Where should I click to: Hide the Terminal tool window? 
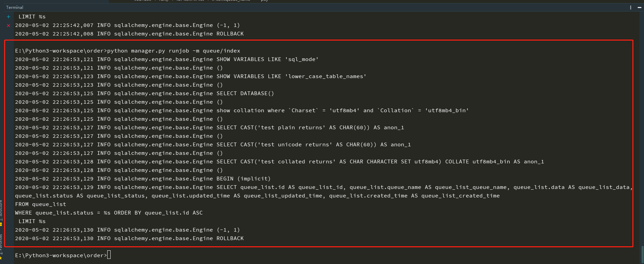click(x=639, y=8)
